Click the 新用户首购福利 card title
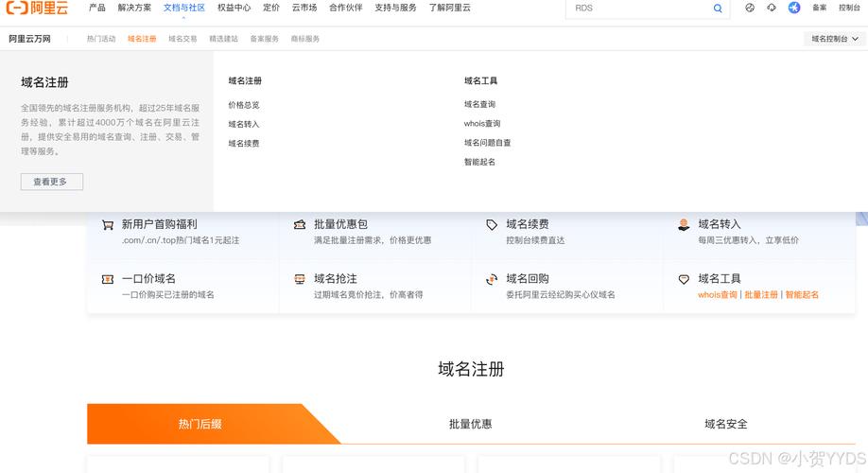 click(160, 224)
